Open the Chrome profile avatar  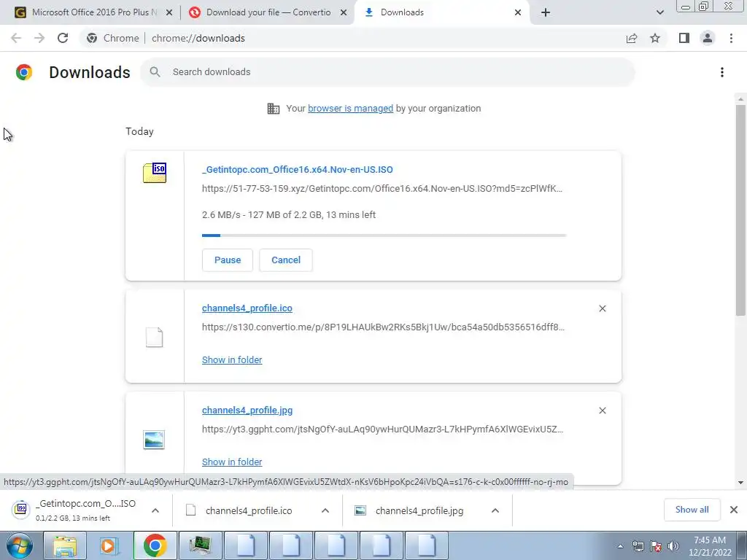(x=708, y=38)
